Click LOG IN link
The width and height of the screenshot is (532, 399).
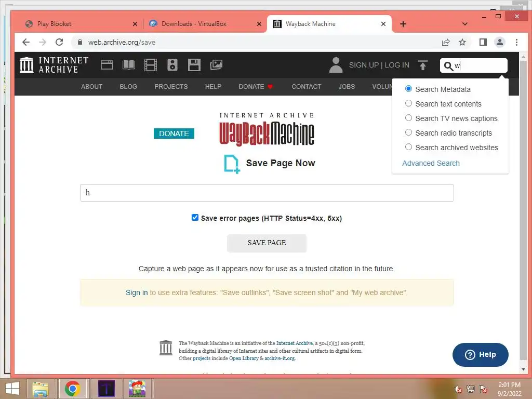point(397,65)
